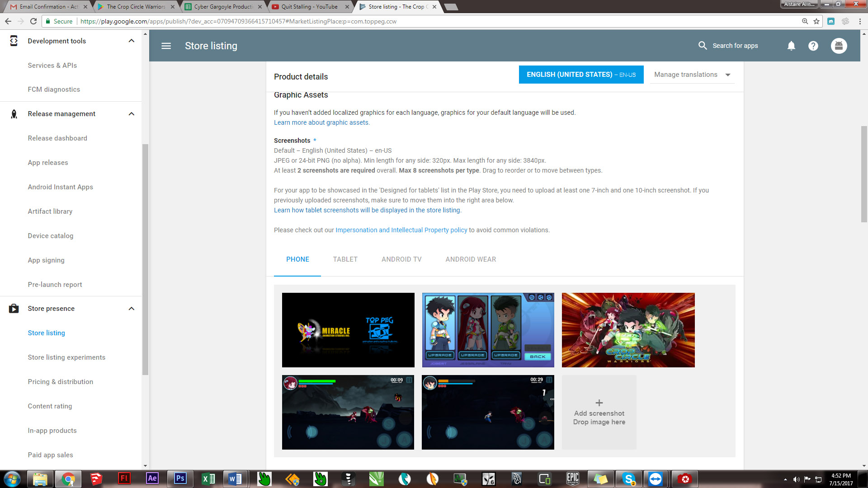The height and width of the screenshot is (488, 868).
Task: Open the Manage translations dropdown
Action: click(x=692, y=75)
